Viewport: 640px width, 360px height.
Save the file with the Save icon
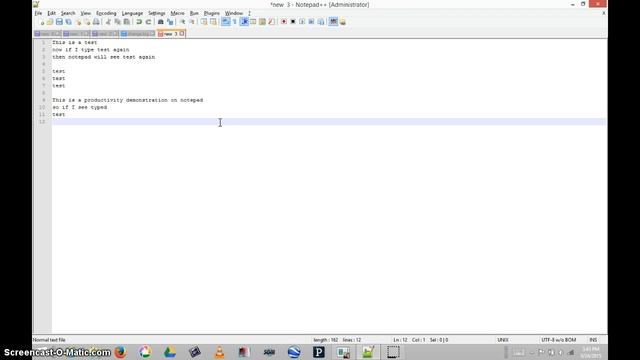[59, 22]
